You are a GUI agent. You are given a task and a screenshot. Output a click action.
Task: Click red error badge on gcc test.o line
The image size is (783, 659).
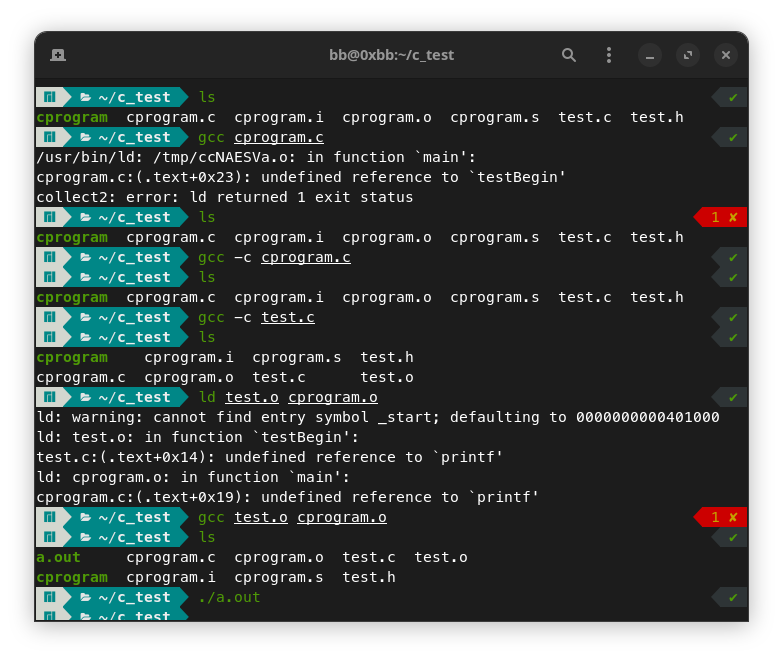tap(723, 517)
